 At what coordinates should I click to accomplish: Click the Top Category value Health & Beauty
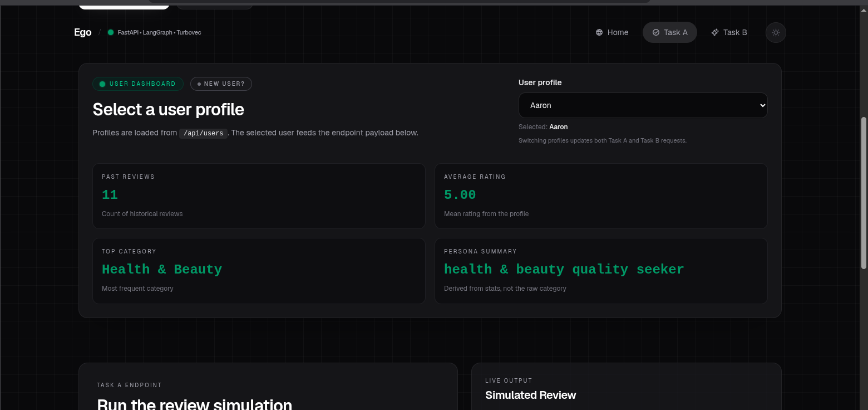click(162, 270)
